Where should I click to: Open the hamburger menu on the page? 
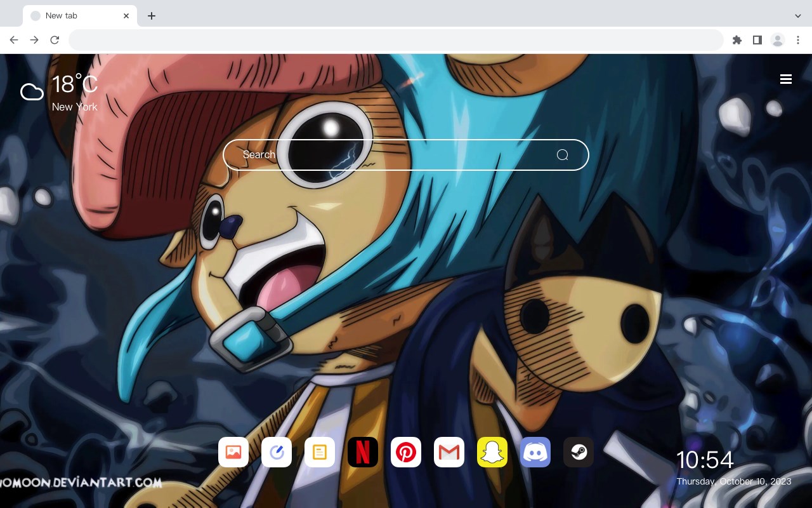[786, 79]
